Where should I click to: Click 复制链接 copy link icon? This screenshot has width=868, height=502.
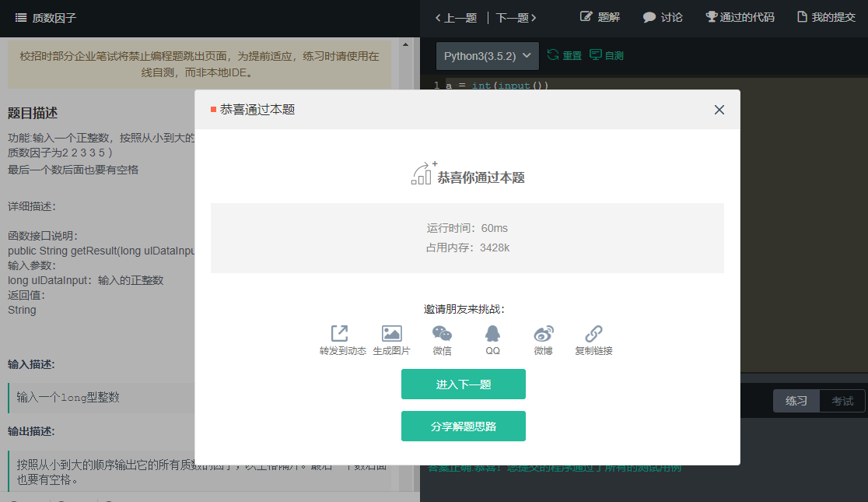click(x=593, y=334)
